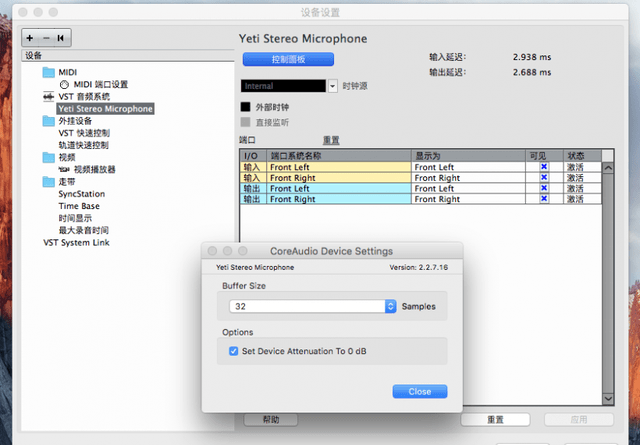Click port table scrollbar down arrow

[x=608, y=398]
